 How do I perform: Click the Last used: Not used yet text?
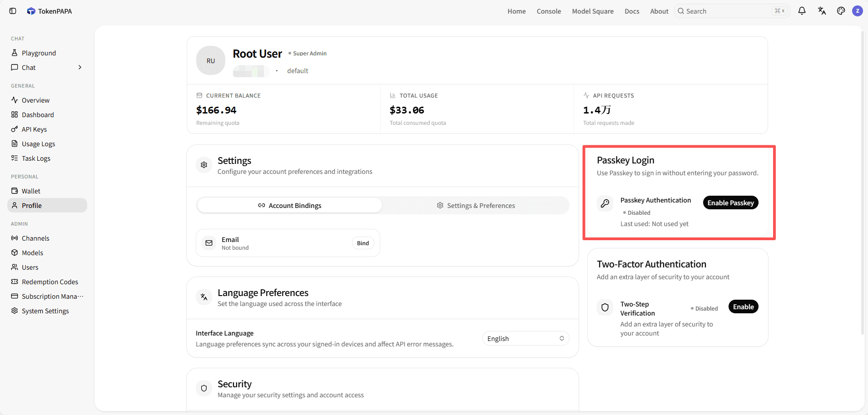(655, 223)
